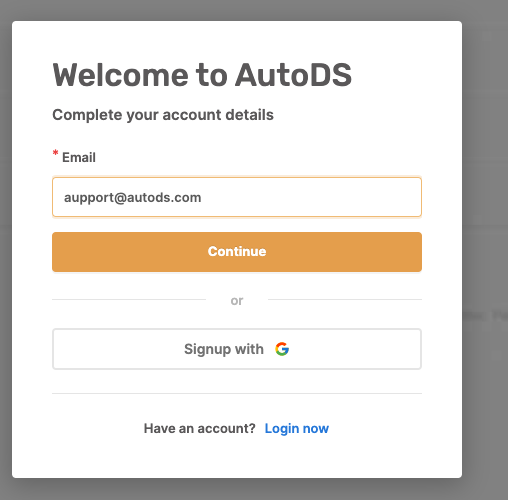Image resolution: width=508 pixels, height=500 pixels.
Task: Click the 'or' divider text
Action: pos(237,301)
